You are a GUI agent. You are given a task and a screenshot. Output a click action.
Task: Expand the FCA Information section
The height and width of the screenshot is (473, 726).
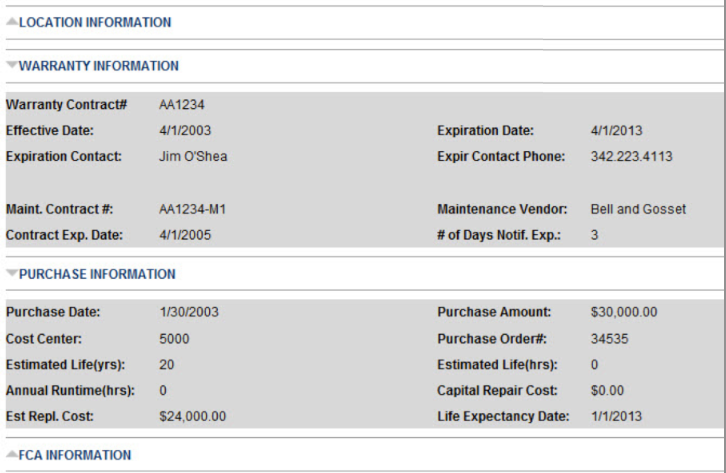coord(74,455)
